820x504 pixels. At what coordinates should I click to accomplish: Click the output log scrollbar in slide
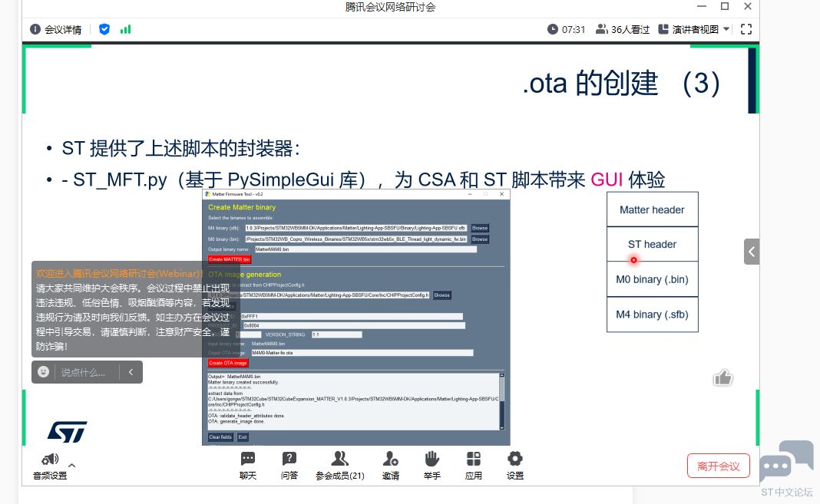502,402
